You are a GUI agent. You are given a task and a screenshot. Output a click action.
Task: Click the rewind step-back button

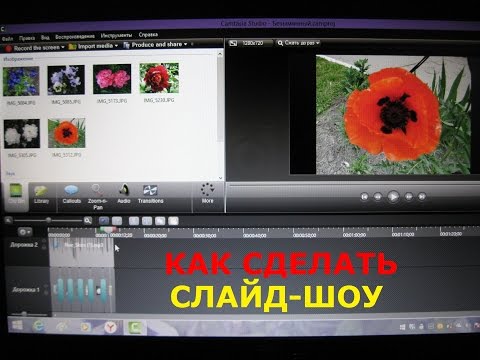point(378,197)
